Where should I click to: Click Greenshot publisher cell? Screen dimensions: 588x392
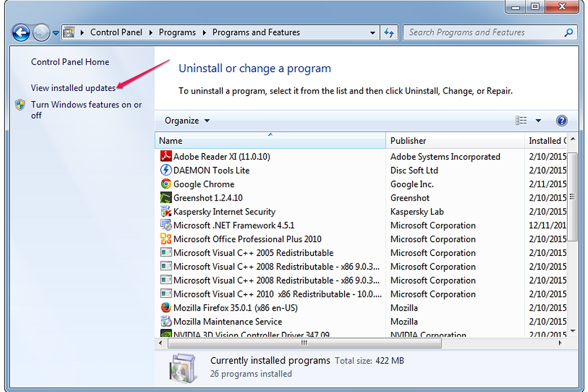tap(410, 198)
